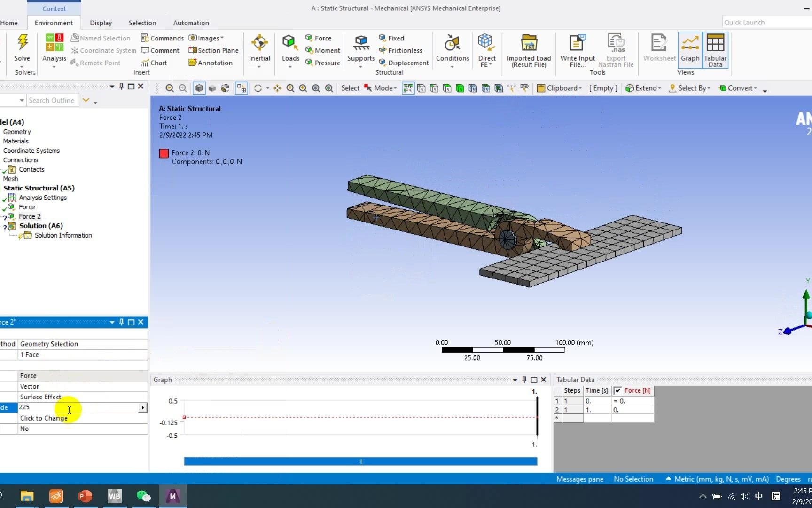Open the Graph panel options arrow
Image resolution: width=812 pixels, height=508 pixels.
pos(515,380)
